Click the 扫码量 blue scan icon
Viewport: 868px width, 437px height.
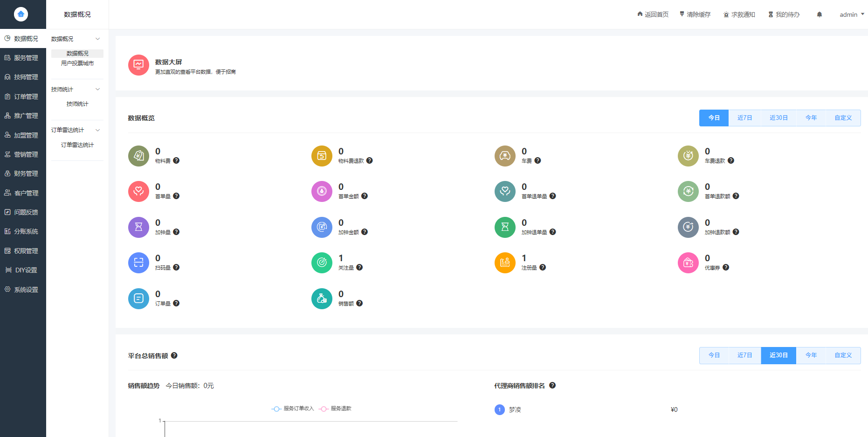pyautogui.click(x=138, y=263)
